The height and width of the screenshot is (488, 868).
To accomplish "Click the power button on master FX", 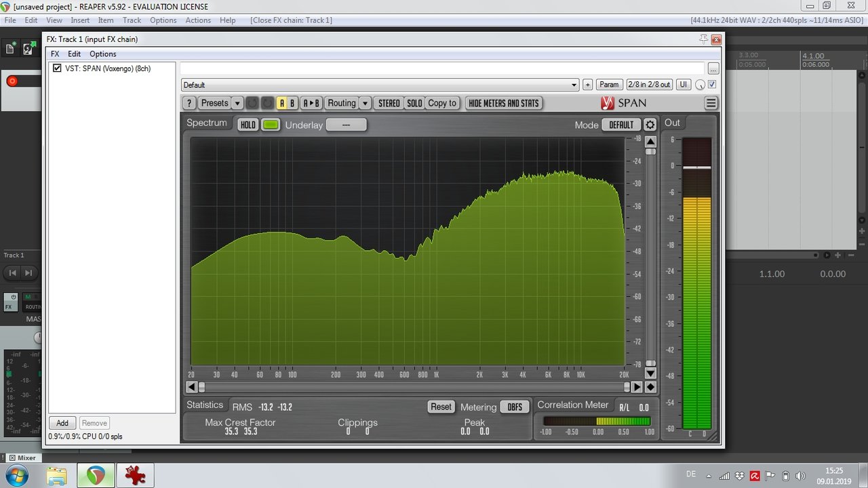I will [x=14, y=297].
